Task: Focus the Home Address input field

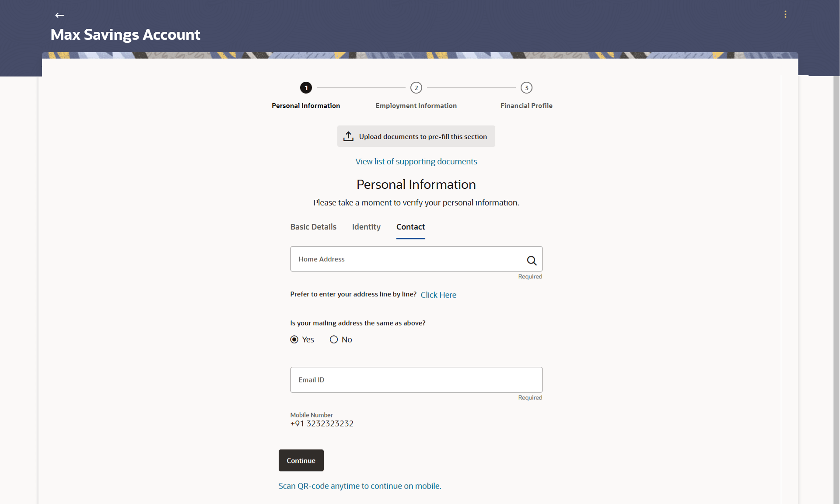Action: pyautogui.click(x=407, y=259)
